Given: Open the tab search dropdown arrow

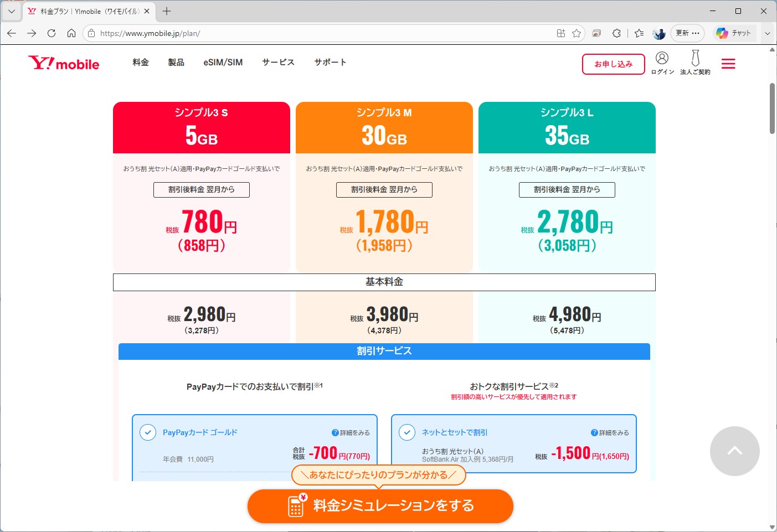Looking at the screenshot, I should [11, 11].
